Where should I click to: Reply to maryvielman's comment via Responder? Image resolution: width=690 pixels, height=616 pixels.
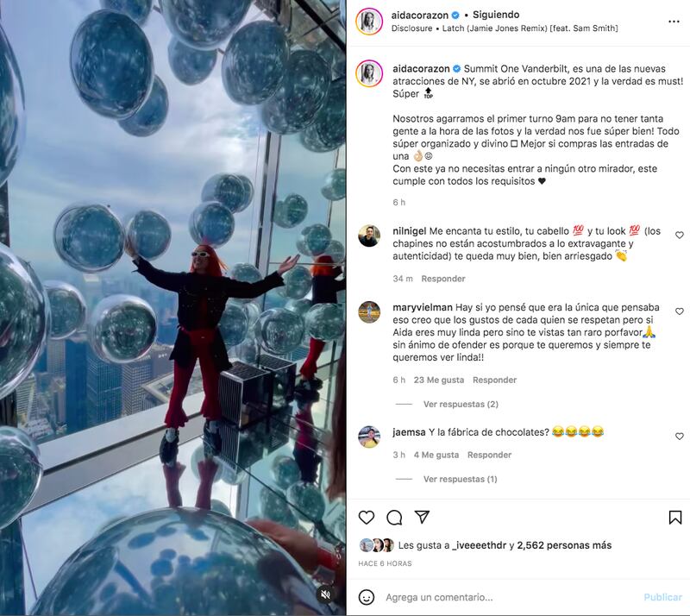494,380
